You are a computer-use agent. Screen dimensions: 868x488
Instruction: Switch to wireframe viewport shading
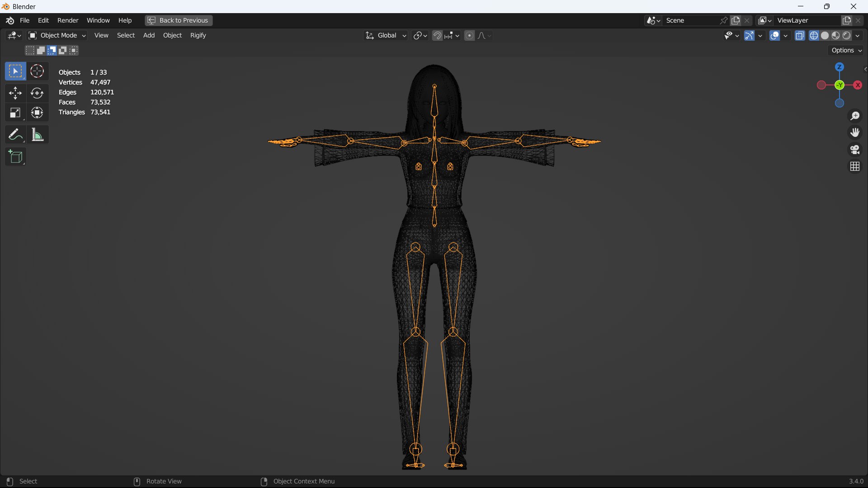coord(814,35)
